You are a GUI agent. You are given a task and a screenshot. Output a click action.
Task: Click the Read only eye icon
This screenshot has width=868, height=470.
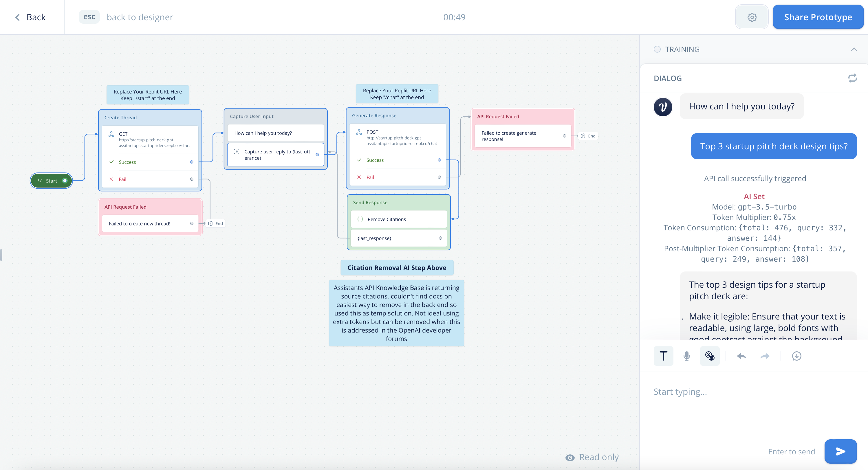570,457
